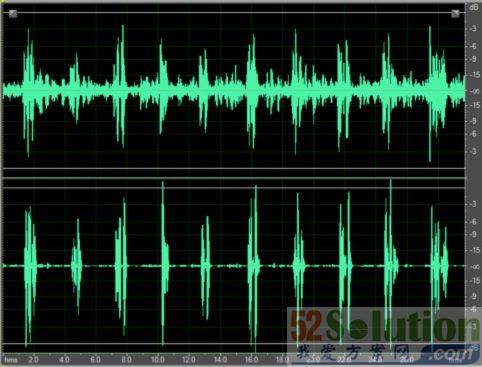
Task: Click the upper channel's center zero-line level label
Action: pos(473,92)
